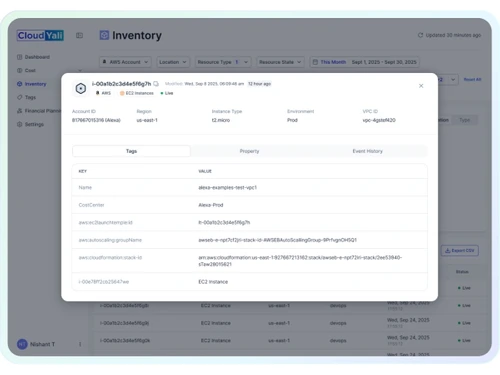The image size is (500, 375).
Task: Open Financial Planning in the sidebar
Action: [x=43, y=111]
